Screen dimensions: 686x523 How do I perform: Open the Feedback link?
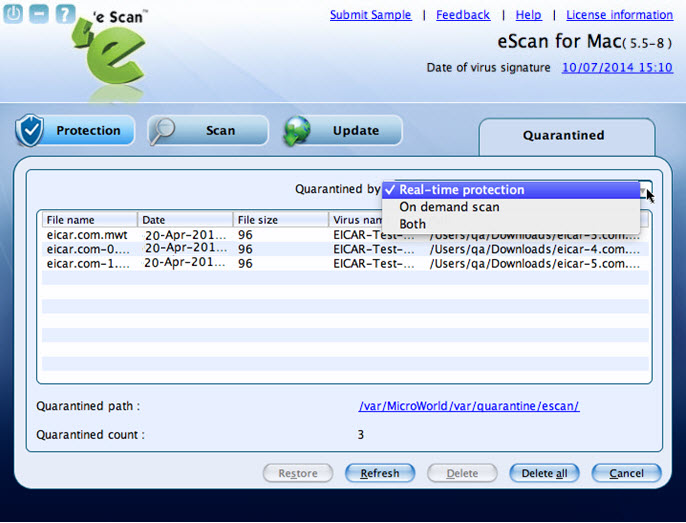click(463, 15)
